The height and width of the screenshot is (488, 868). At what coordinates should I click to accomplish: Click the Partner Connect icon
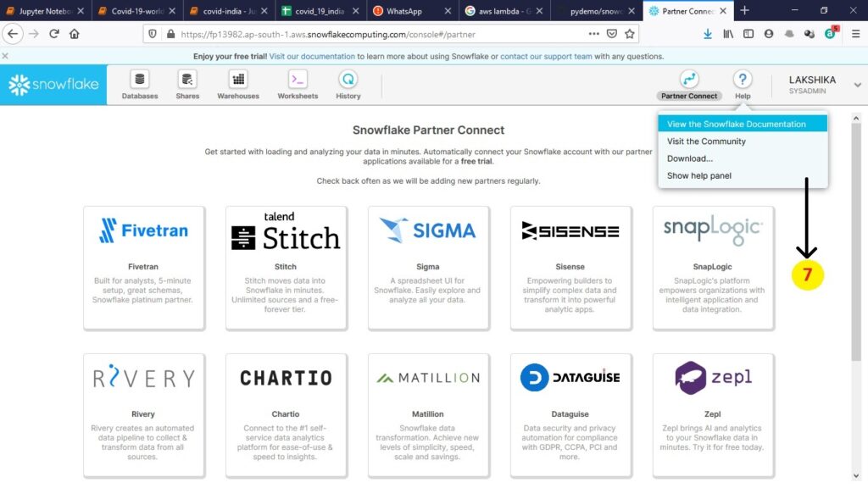click(689, 80)
